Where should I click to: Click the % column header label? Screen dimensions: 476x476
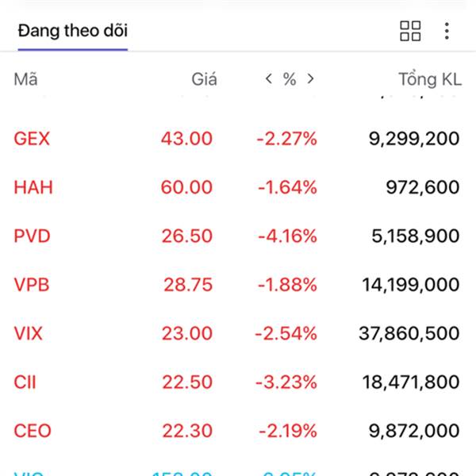click(290, 79)
